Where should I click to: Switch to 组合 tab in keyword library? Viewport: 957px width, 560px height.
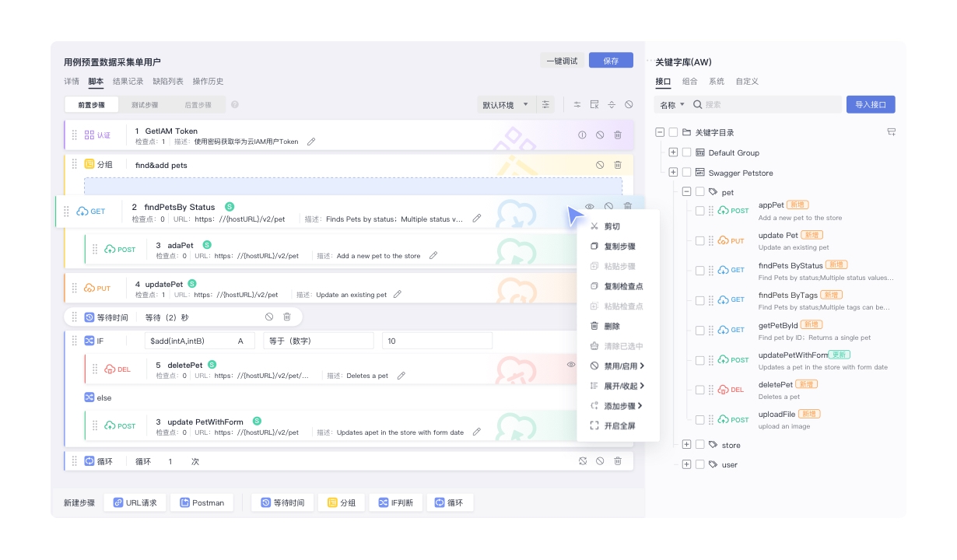click(690, 81)
